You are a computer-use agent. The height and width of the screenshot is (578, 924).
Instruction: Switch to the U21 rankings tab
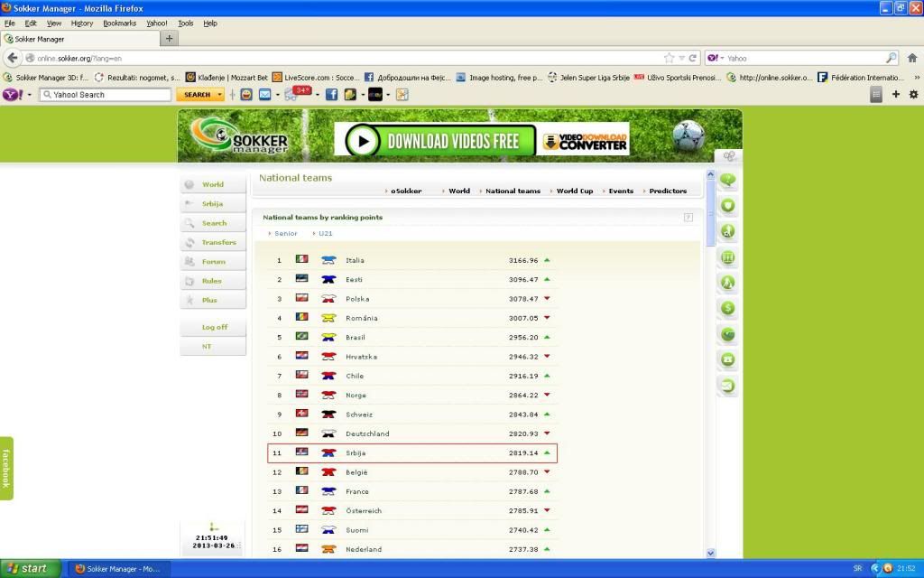[x=325, y=233]
